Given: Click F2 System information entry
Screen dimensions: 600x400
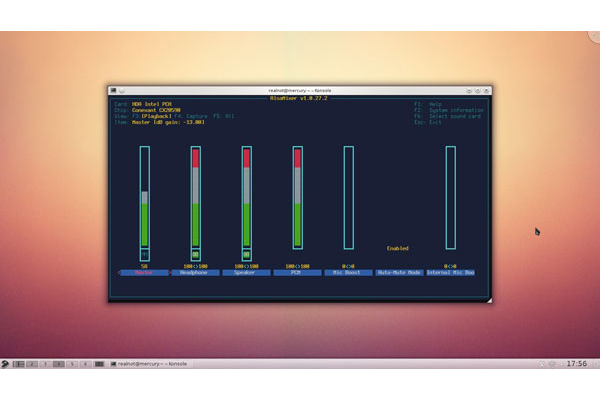Looking at the screenshot, I should (x=449, y=110).
